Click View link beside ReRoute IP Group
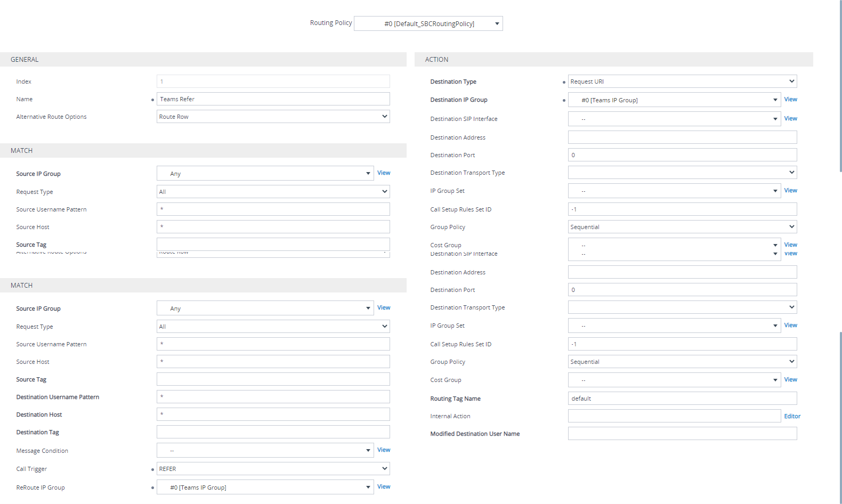The height and width of the screenshot is (504, 842). click(x=384, y=486)
